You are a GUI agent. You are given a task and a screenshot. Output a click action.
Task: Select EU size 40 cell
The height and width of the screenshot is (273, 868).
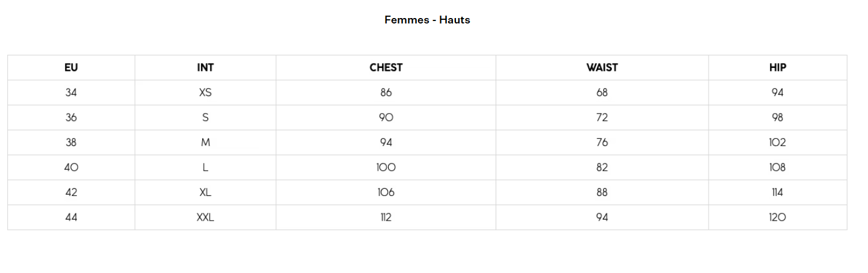[x=71, y=168]
